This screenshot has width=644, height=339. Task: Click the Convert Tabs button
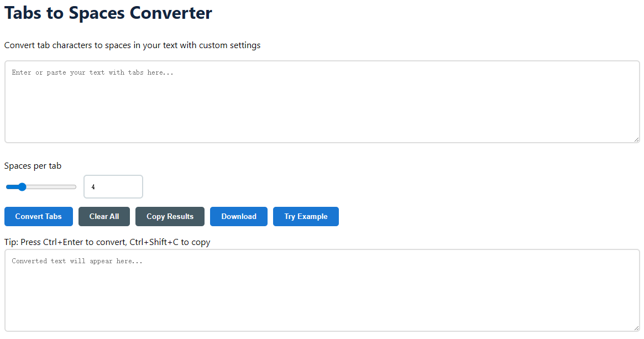[39, 216]
